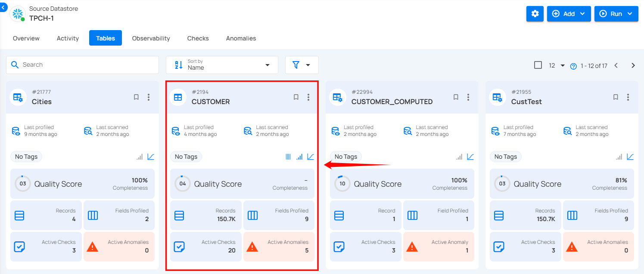Viewport: 644px width, 274px height.
Task: Open the line chart icon on CustTest card
Action: coord(630,157)
